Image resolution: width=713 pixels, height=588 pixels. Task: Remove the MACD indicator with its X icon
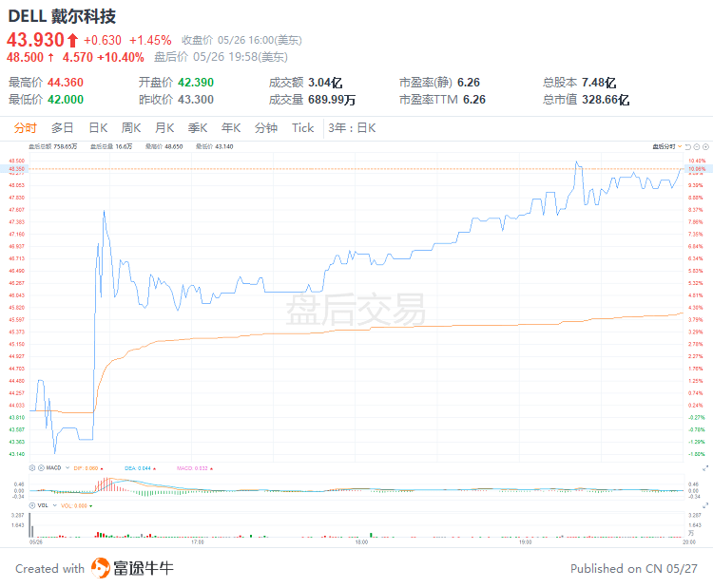(x=41, y=467)
